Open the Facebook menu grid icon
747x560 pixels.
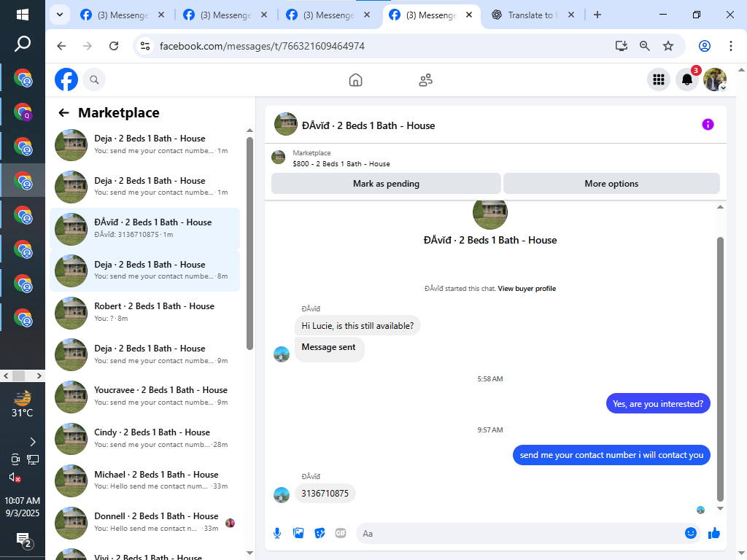pyautogui.click(x=659, y=79)
